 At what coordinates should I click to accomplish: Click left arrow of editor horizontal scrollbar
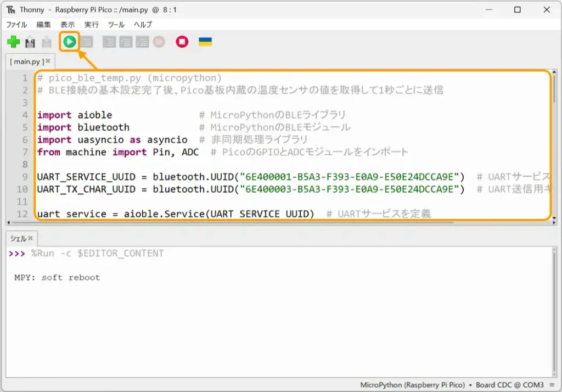point(8,222)
